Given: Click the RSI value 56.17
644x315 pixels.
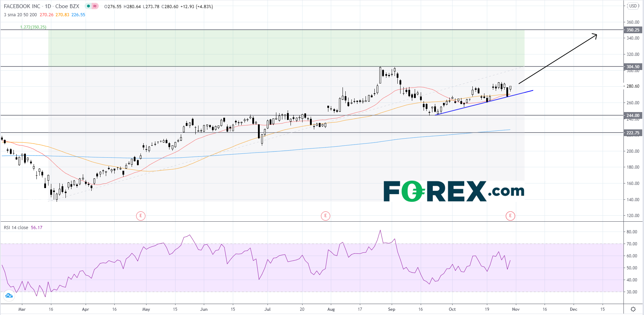Looking at the screenshot, I should tap(36, 228).
